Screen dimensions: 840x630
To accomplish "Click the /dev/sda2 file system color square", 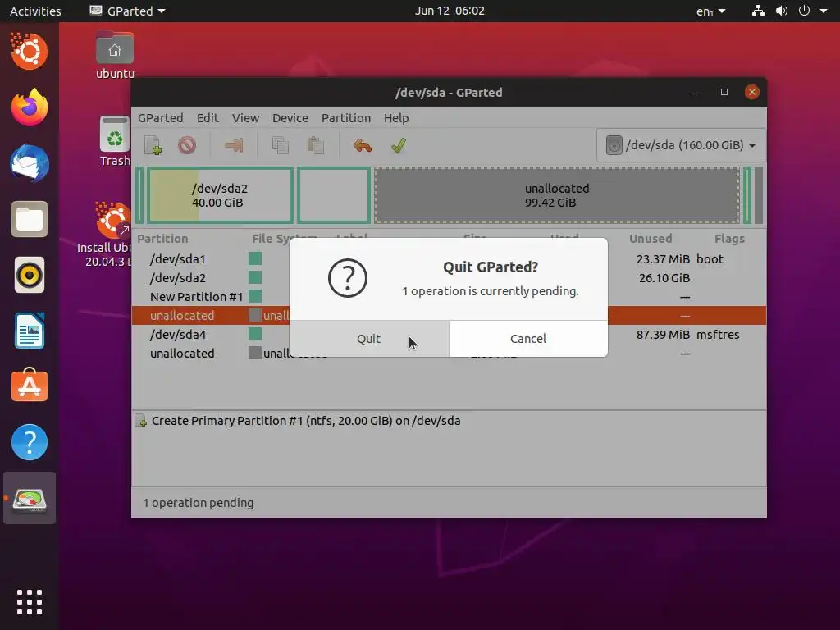I will coord(255,277).
